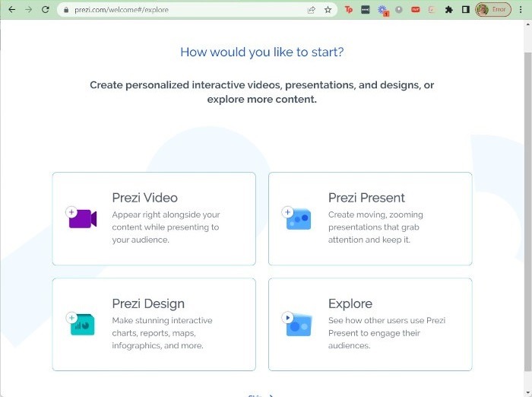Click 'Appear right alongside your content' description
Viewport: 532px width, 397px height.
point(166,227)
